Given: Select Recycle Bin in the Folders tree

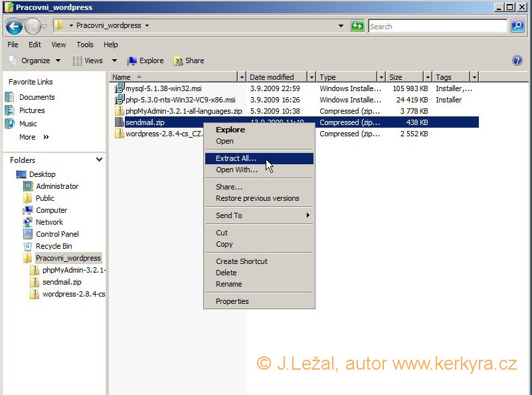Looking at the screenshot, I should 54,246.
